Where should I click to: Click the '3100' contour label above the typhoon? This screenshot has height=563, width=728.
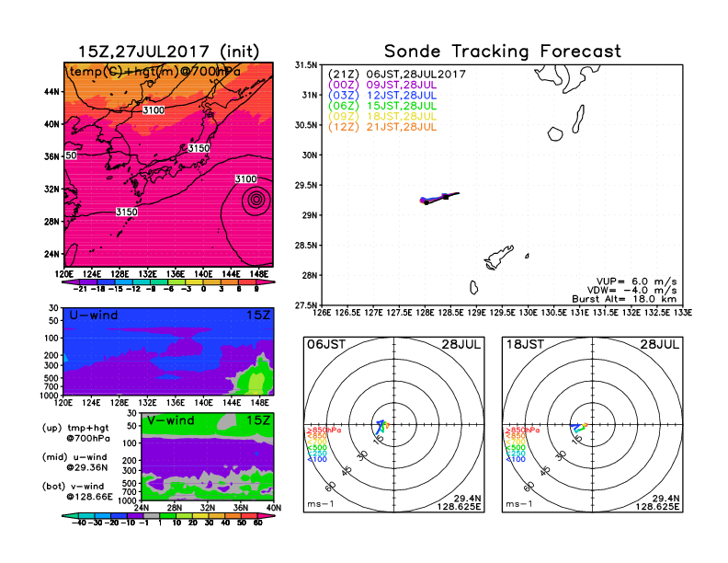point(245,179)
